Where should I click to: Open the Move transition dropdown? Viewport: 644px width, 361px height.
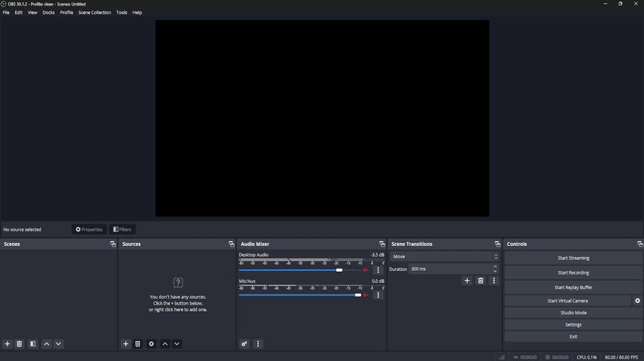tap(444, 256)
